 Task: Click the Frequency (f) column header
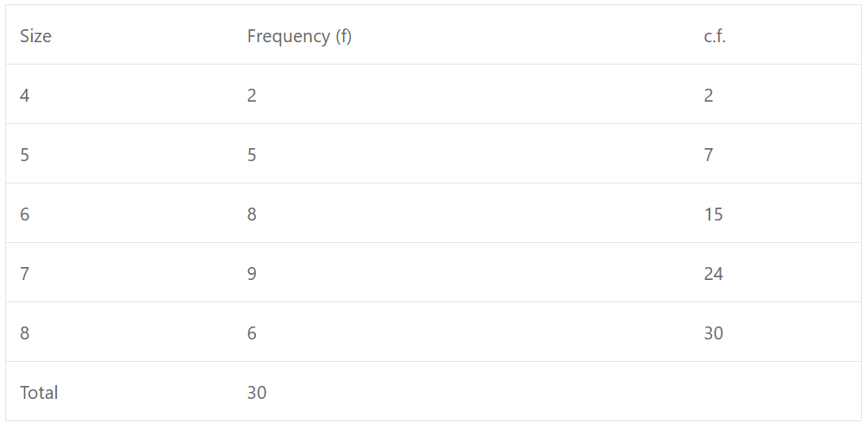tap(299, 36)
